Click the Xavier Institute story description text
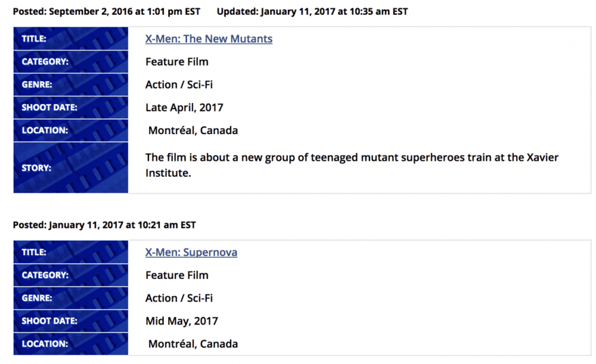This screenshot has height=364, width=596. coord(352,165)
